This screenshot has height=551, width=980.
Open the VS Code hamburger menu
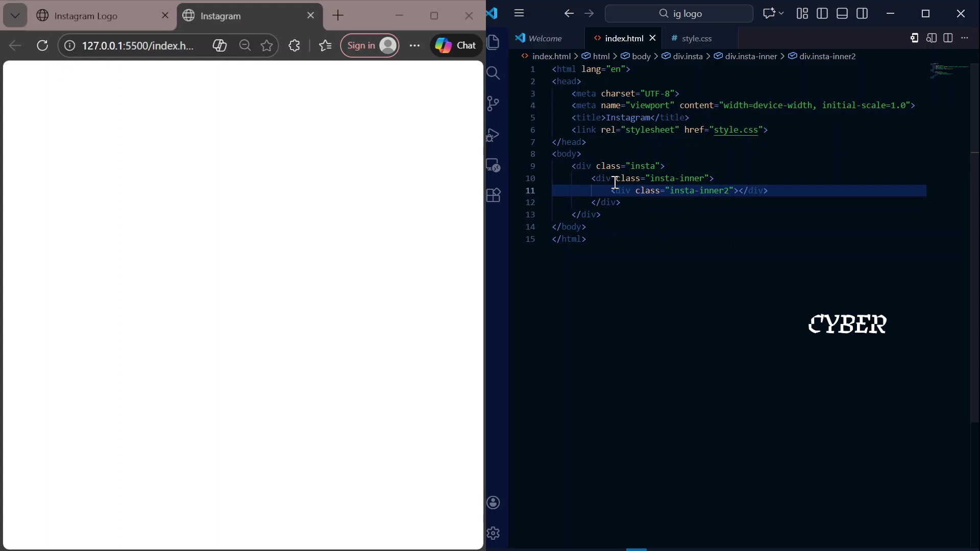(519, 13)
